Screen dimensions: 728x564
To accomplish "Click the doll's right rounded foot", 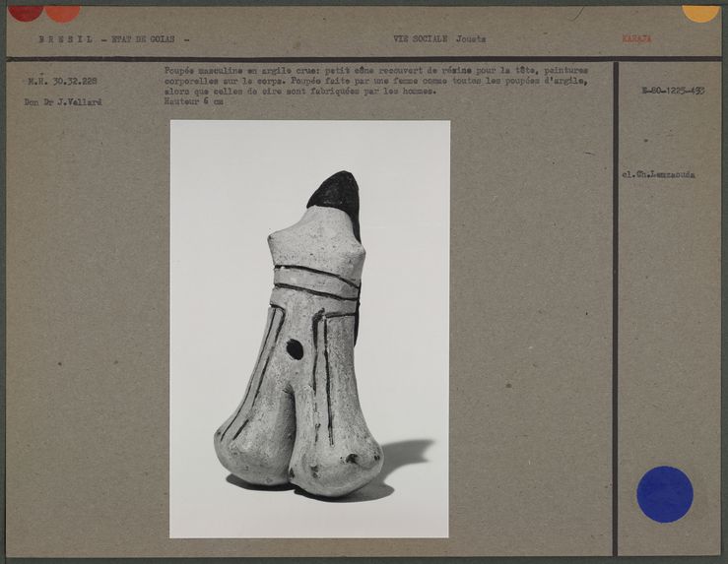I will tap(341, 463).
